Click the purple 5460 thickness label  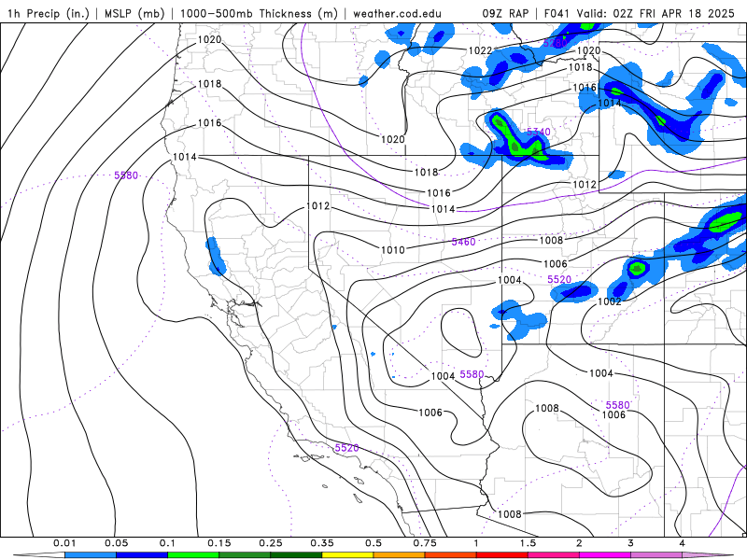click(x=463, y=242)
